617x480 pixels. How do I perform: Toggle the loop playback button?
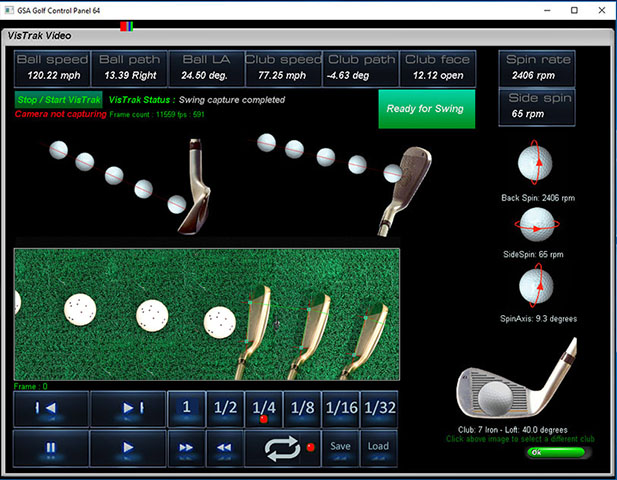coord(283,448)
